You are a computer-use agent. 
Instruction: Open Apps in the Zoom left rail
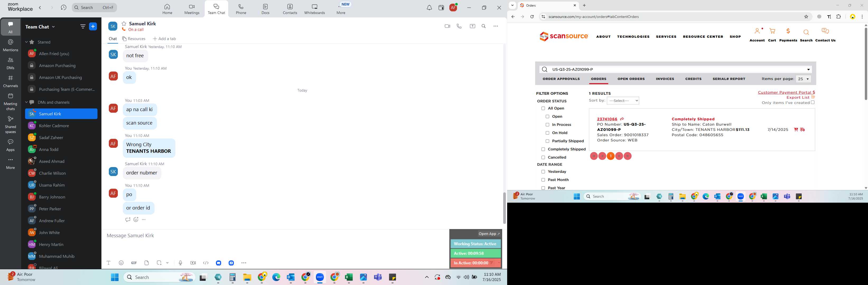11,145
